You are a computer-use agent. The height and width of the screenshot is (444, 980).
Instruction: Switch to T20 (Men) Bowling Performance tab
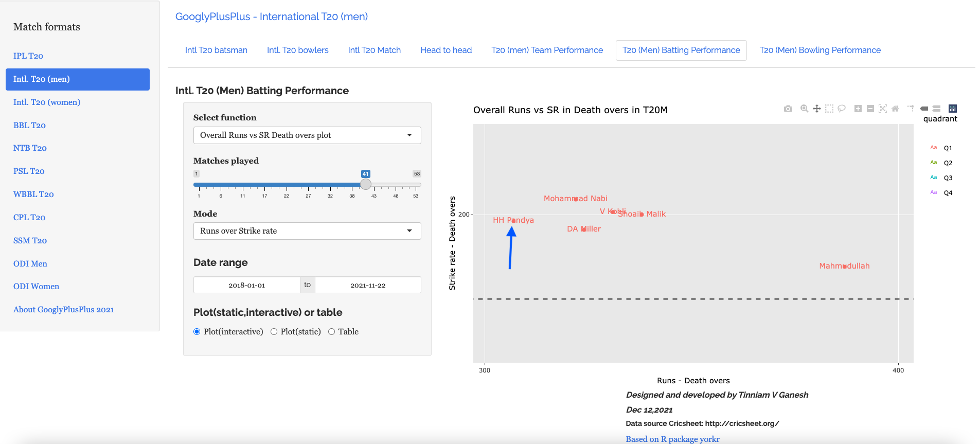tap(819, 50)
